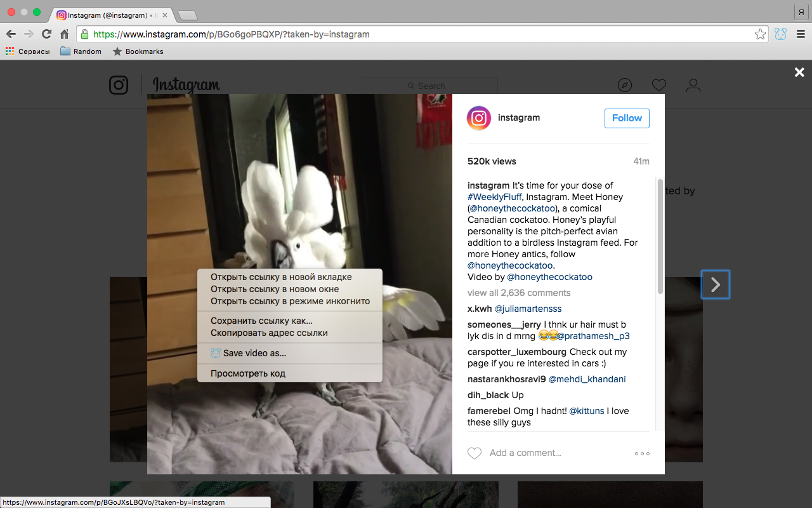Open the bear extension icon in toolbar
This screenshot has height=508, width=812.
tap(780, 34)
